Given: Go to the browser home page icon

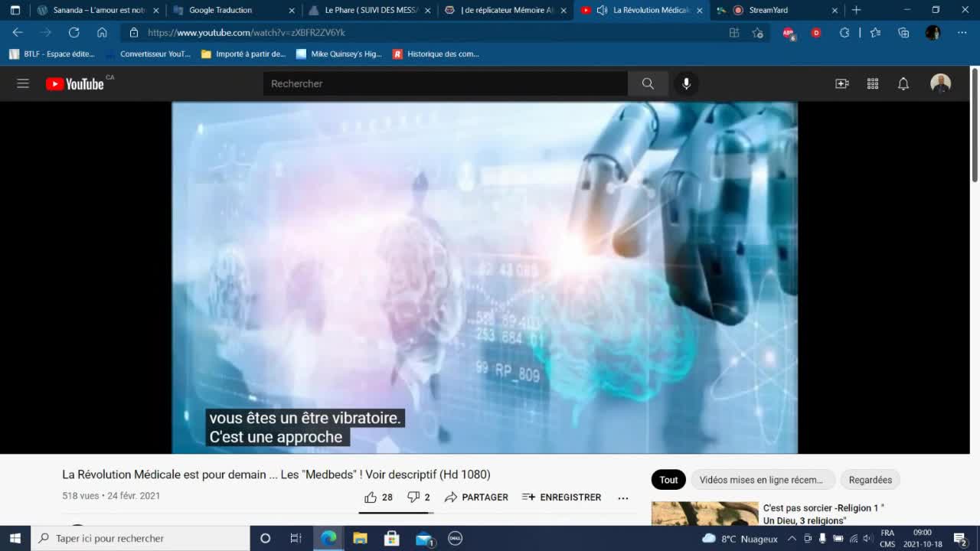Looking at the screenshot, I should [x=102, y=32].
